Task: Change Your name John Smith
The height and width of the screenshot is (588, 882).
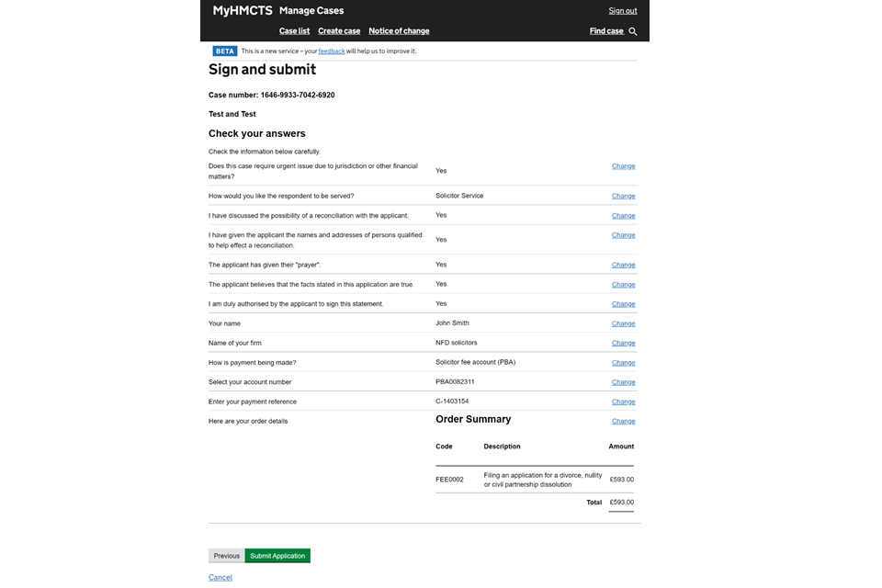Action: [x=623, y=323]
